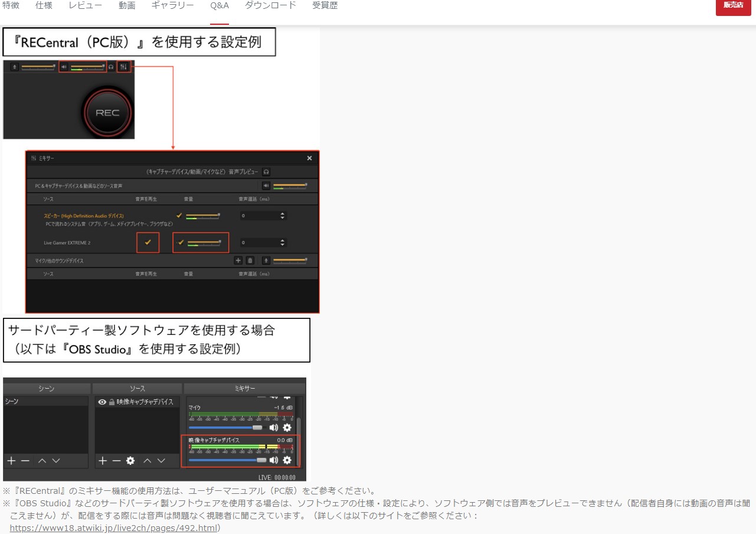Select the Live Gamer EXTREME 2 source label
This screenshot has height=534, width=756.
click(x=67, y=243)
